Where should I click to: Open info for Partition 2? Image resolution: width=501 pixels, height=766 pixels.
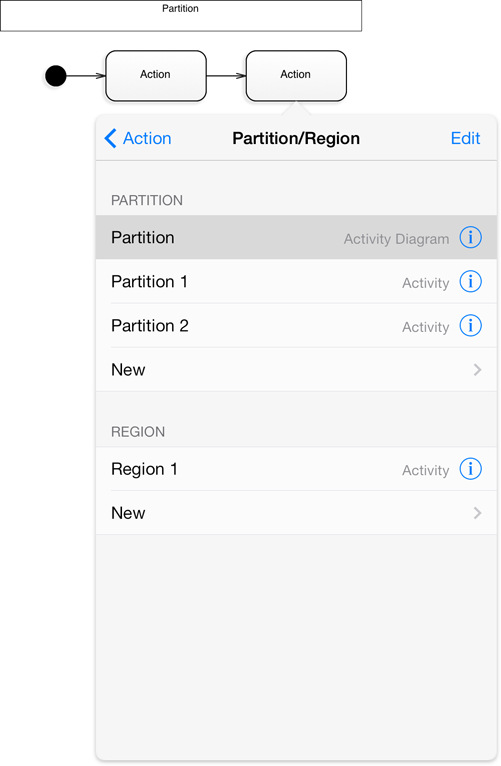pos(470,325)
